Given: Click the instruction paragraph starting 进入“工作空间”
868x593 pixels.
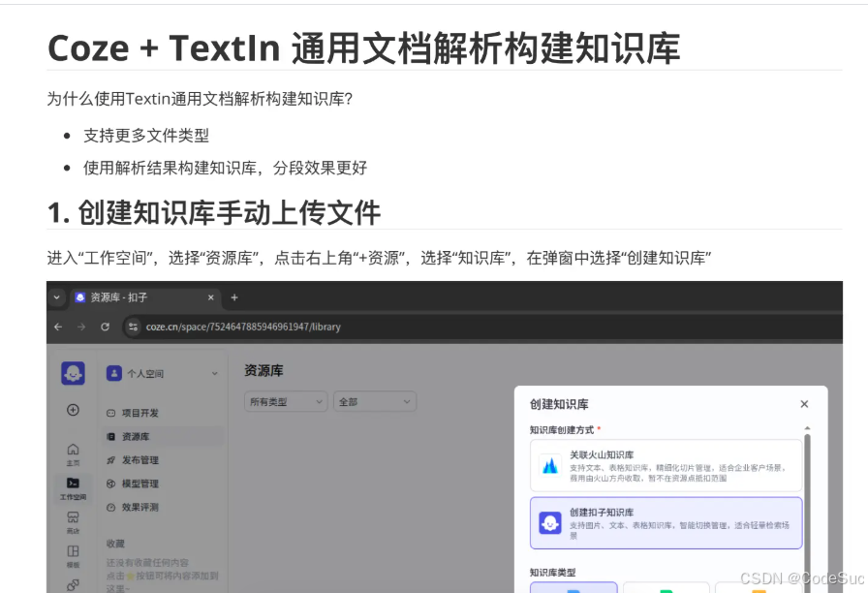Looking at the screenshot, I should click(379, 258).
